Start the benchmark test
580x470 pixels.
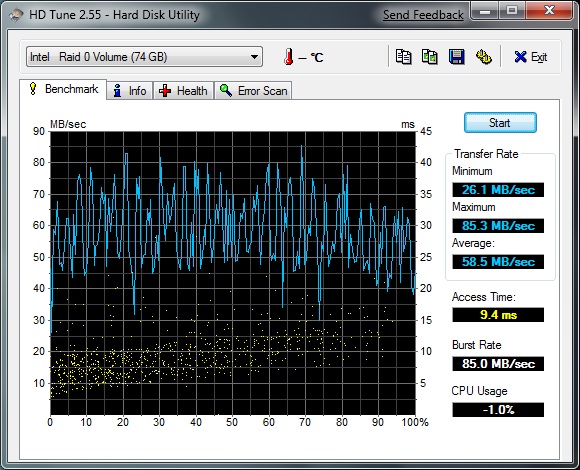[500, 123]
